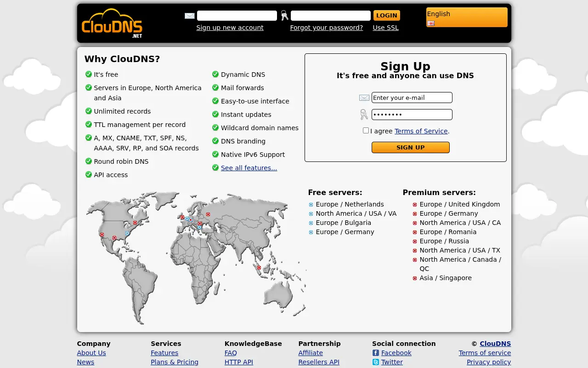Click the Singapore server marker on world map
The width and height of the screenshot is (588, 368).
259,268
